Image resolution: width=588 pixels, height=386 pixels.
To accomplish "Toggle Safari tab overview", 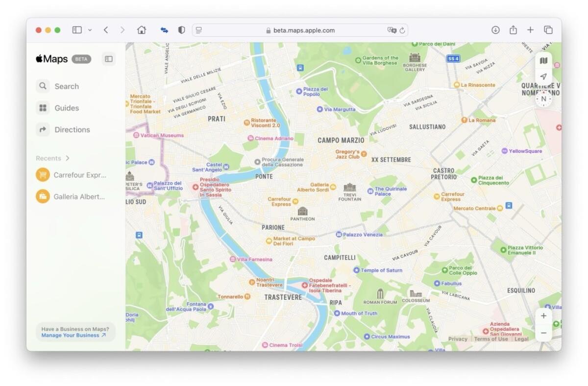I will click(x=547, y=30).
